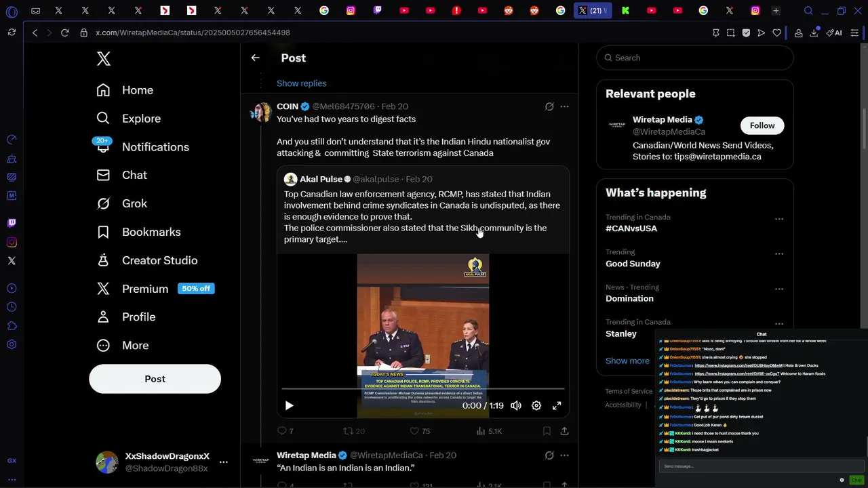Screen dimensions: 868x488
Task: Click Show more under trends
Action: click(x=627, y=361)
